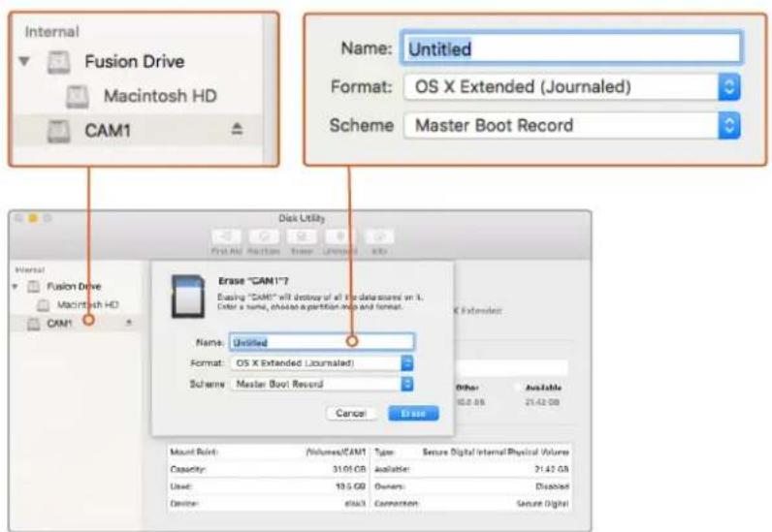This screenshot has width=772, height=532.
Task: Select Fusion Drive in the enlarged sidebar callout
Action: (x=135, y=61)
